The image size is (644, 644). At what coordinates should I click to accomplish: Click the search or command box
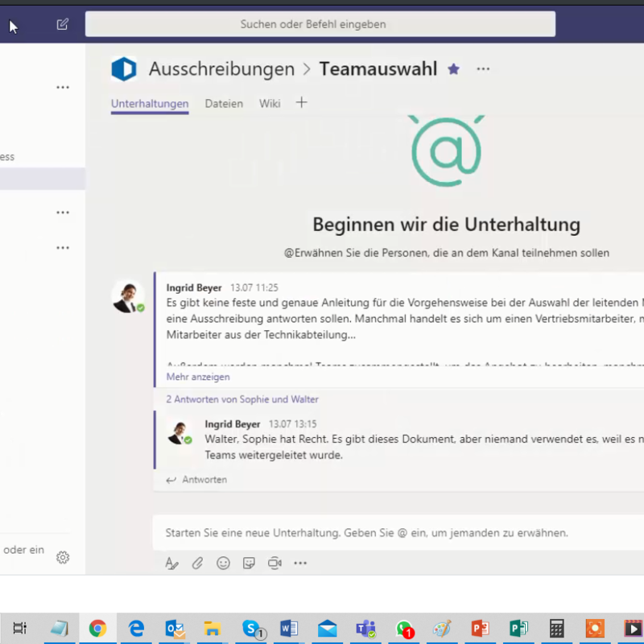point(320,24)
